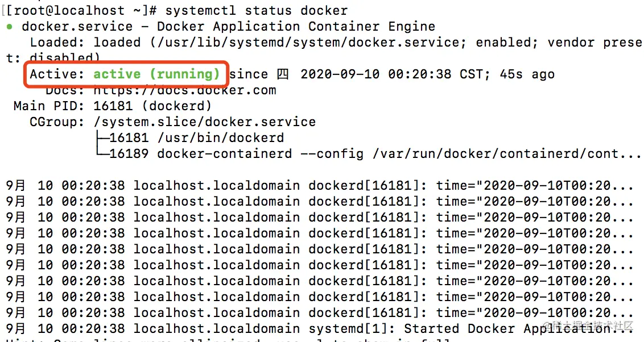Viewport: 644px width, 342px height.
Task: Click the "Docker Application Container Engine" description
Action: 296,26
